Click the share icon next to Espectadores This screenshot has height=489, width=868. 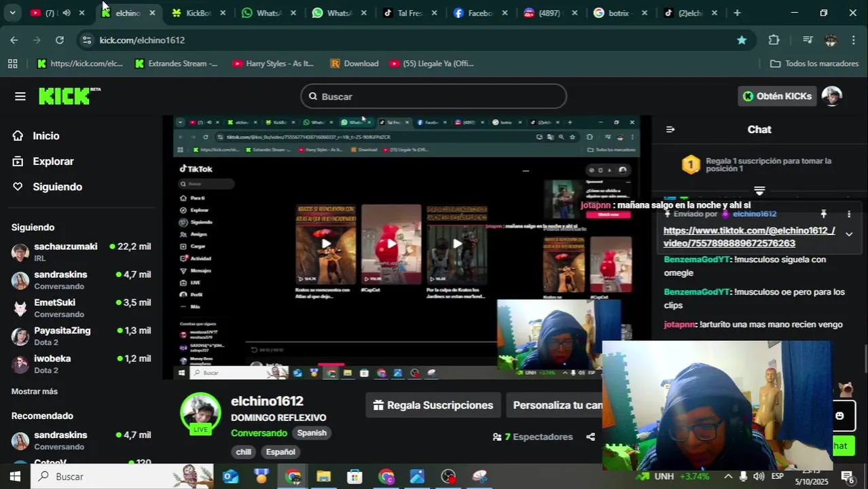coord(590,437)
